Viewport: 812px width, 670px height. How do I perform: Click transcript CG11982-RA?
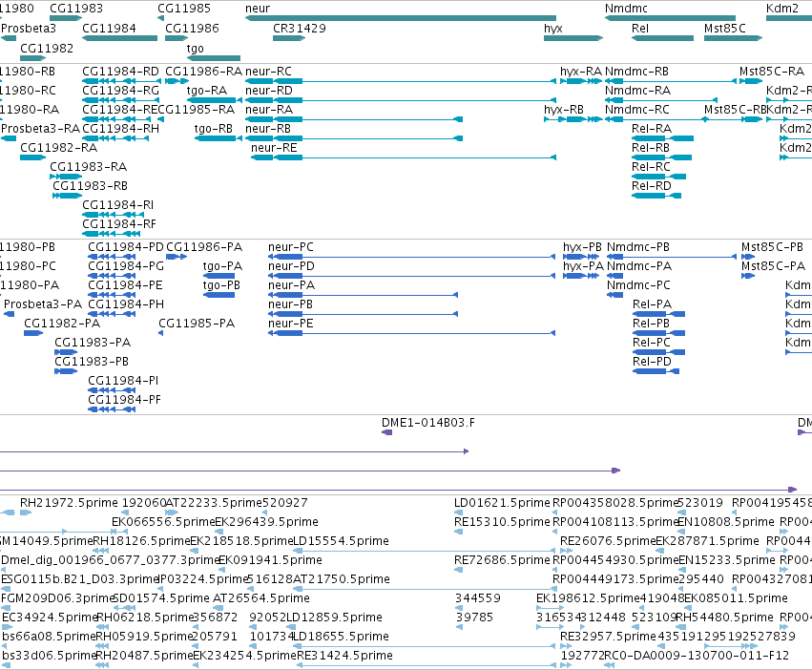pyautogui.click(x=58, y=148)
